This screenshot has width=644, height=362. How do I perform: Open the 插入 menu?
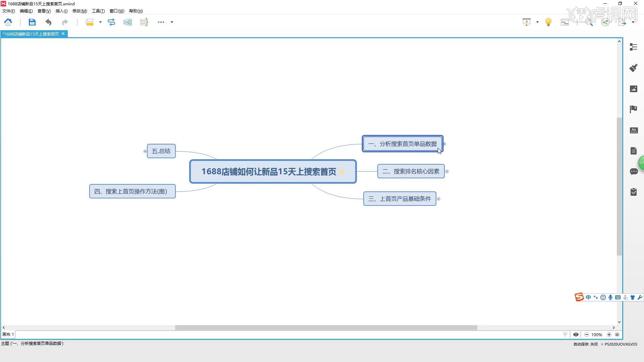[61, 11]
